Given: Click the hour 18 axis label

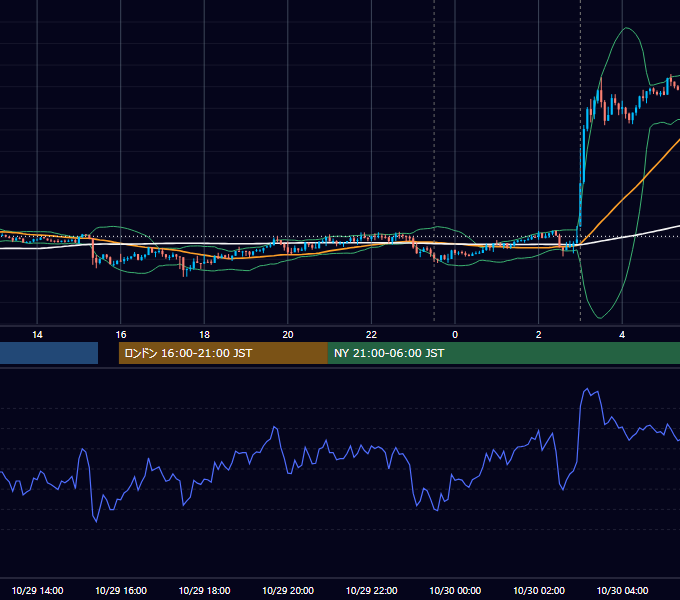Looking at the screenshot, I should coord(204,335).
